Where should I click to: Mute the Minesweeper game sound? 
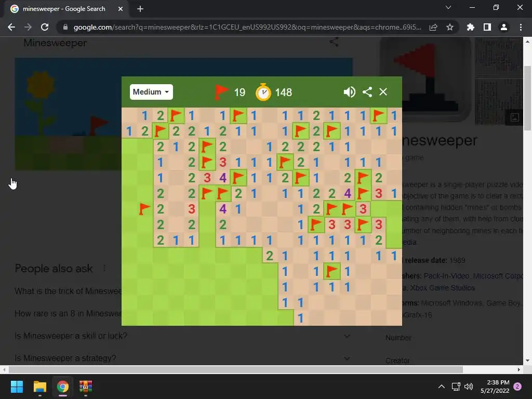[x=350, y=92]
